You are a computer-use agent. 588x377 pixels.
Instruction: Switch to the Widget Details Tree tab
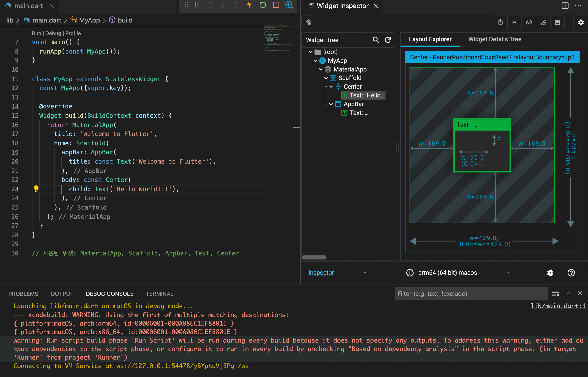pyautogui.click(x=494, y=39)
